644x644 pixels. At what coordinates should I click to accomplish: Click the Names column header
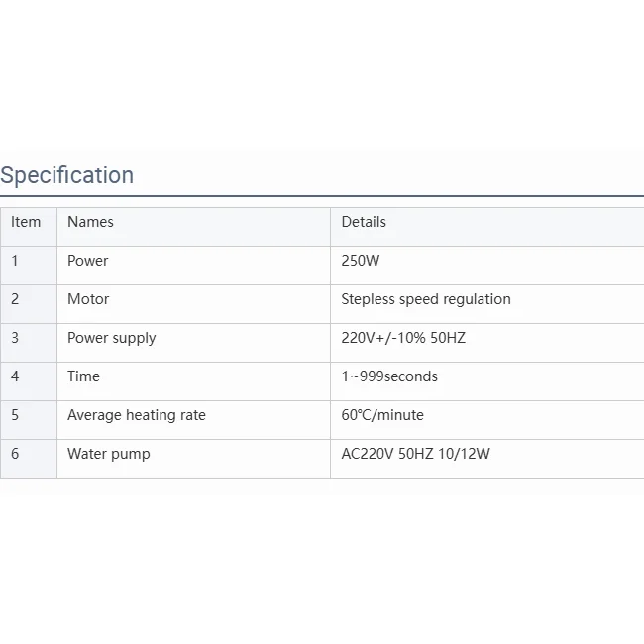(x=90, y=222)
